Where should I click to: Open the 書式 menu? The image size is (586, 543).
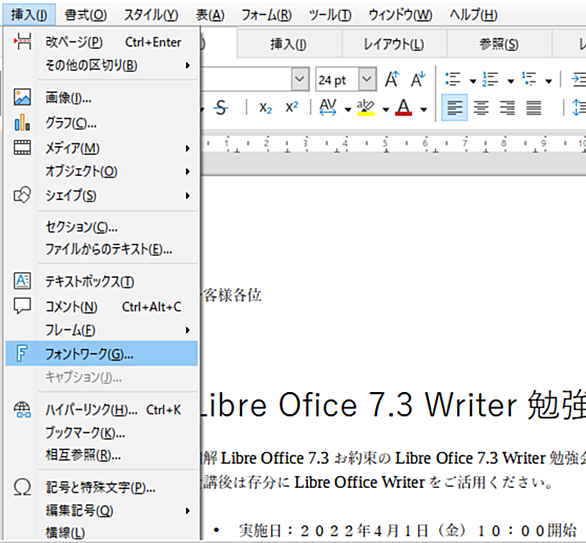(86, 15)
